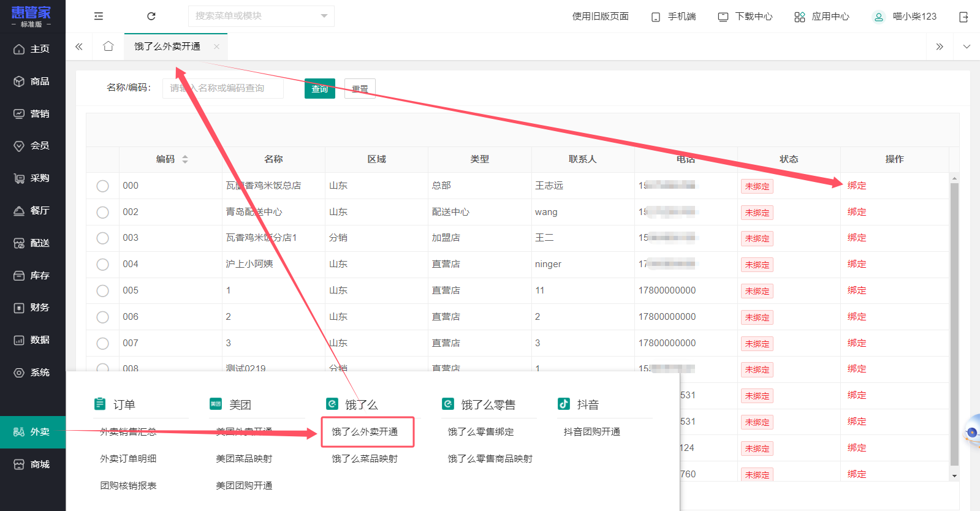
Task: Click the 重置 reset button
Action: [x=360, y=89]
